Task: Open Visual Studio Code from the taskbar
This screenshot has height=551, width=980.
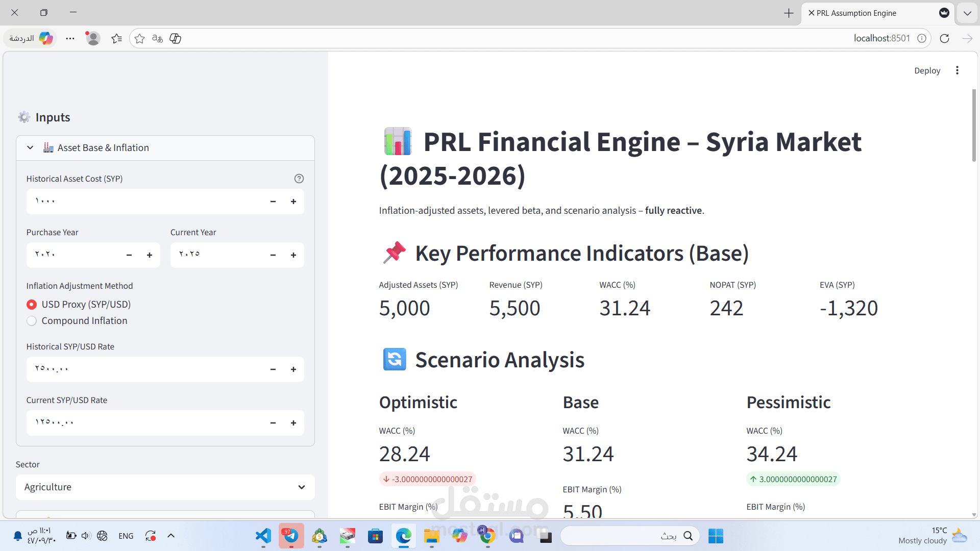Action: [x=263, y=536]
